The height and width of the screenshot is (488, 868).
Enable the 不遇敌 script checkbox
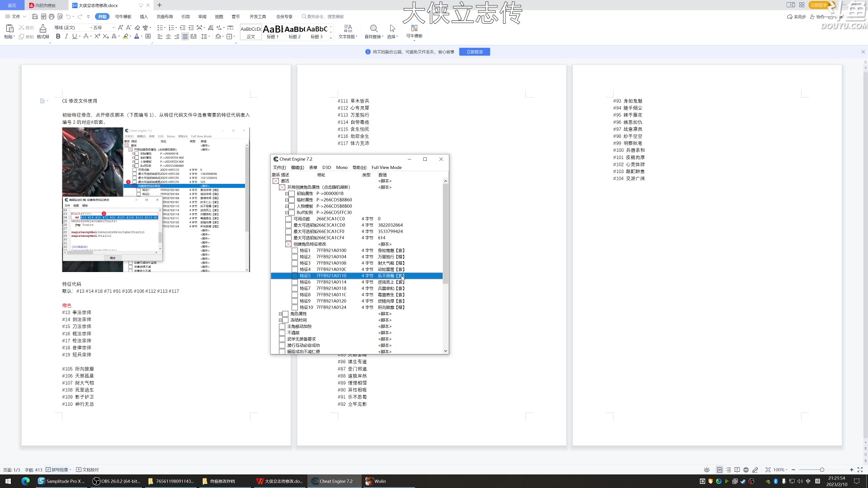[282, 333]
